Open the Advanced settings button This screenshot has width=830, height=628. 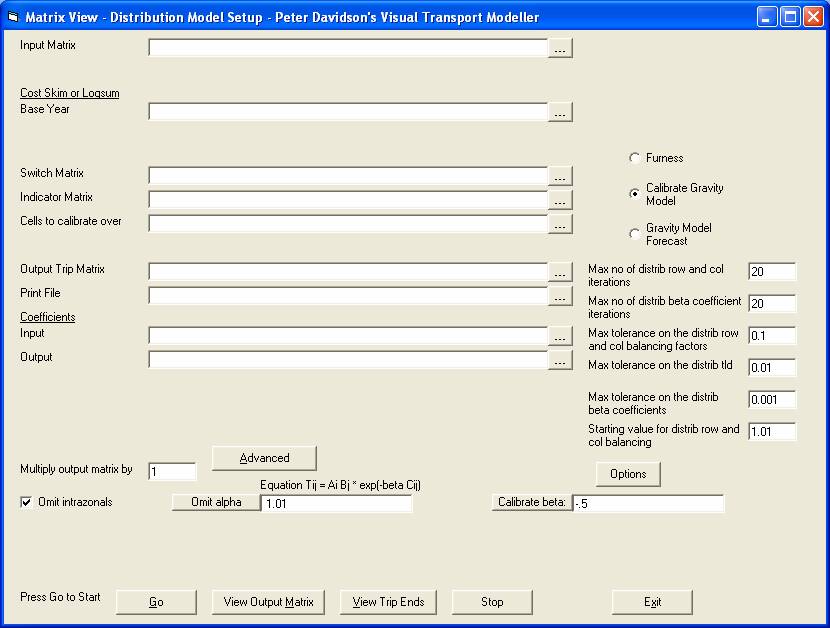pos(264,458)
